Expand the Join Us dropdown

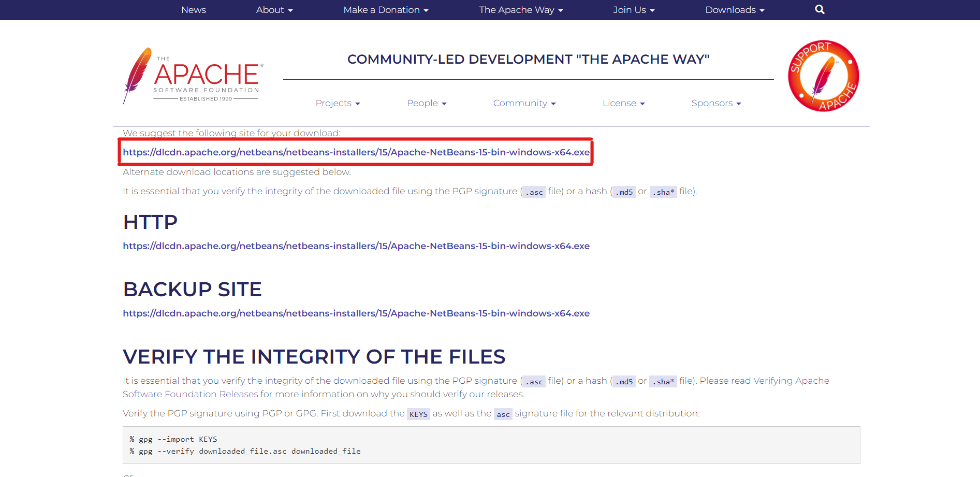[633, 9]
